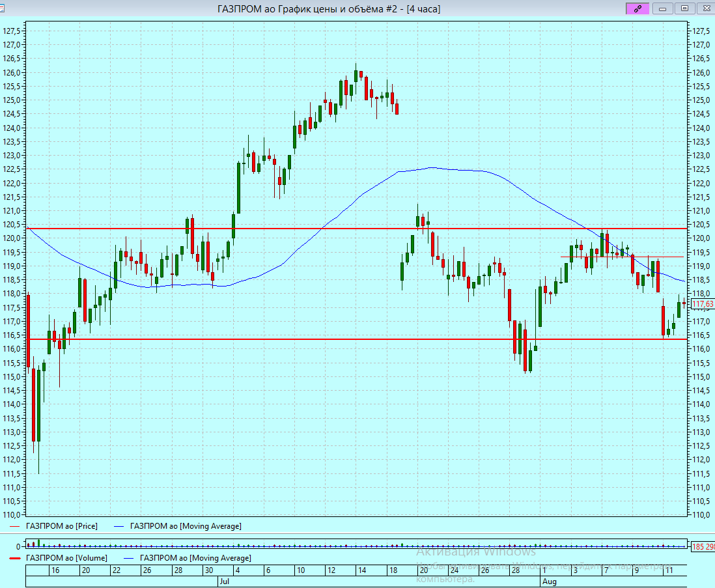715x588 pixels.
Task: Click the date label '12' on the time axis
Action: pyautogui.click(x=331, y=570)
